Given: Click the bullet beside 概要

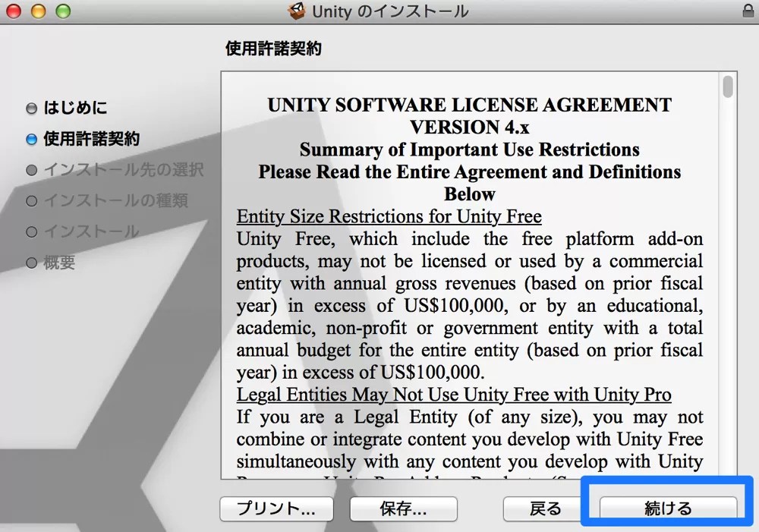Looking at the screenshot, I should point(31,263).
